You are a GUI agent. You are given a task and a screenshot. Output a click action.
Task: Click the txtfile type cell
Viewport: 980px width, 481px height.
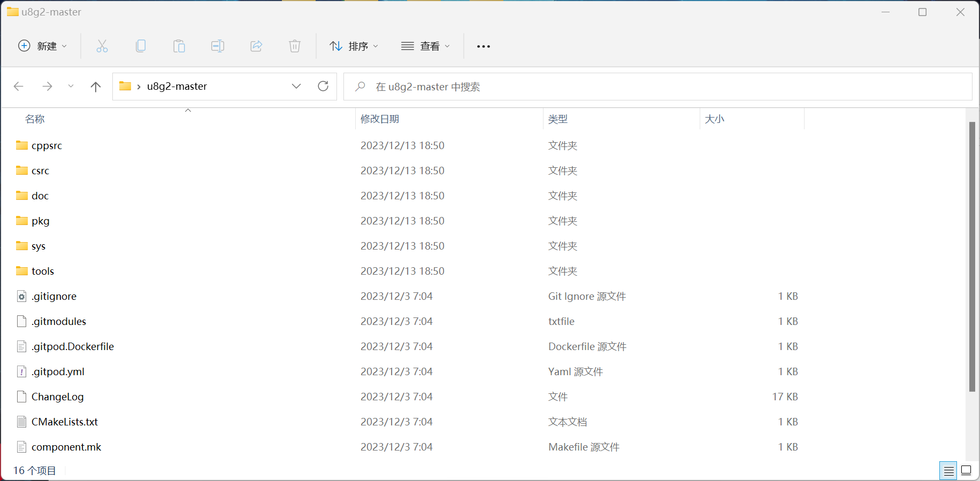point(561,321)
